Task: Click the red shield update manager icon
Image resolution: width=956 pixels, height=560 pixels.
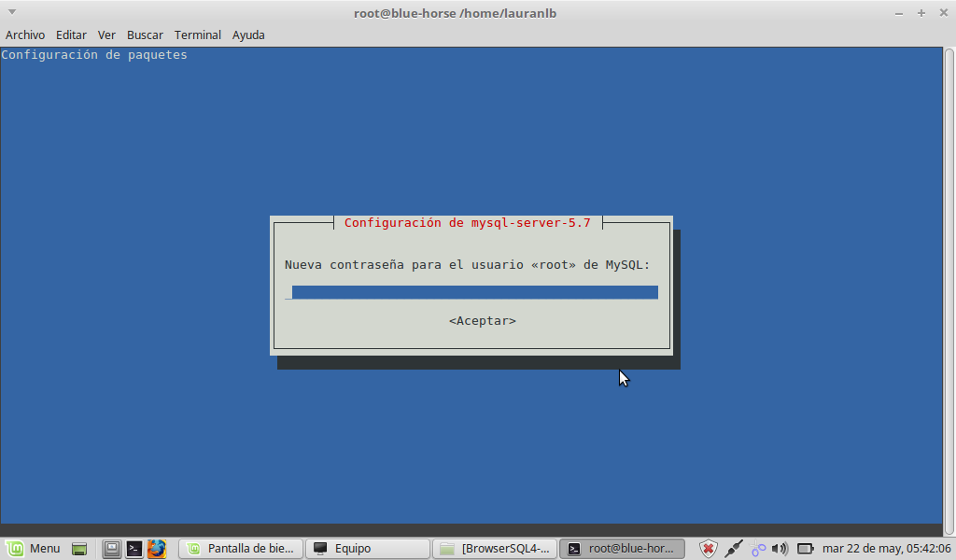Action: pos(709,549)
